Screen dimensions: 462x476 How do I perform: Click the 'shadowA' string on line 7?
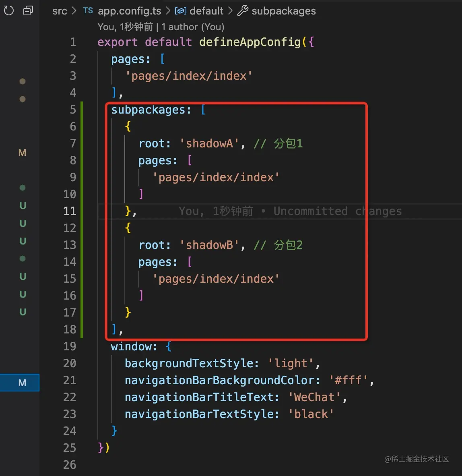[209, 144]
